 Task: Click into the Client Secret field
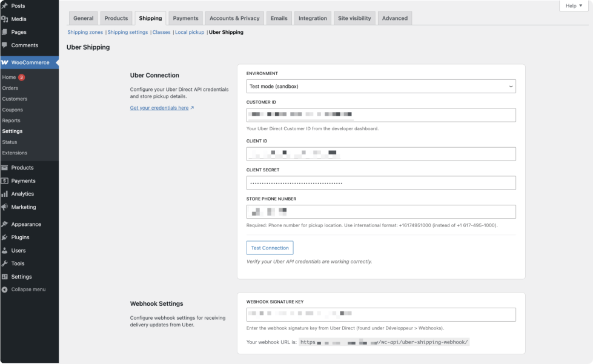[381, 183]
